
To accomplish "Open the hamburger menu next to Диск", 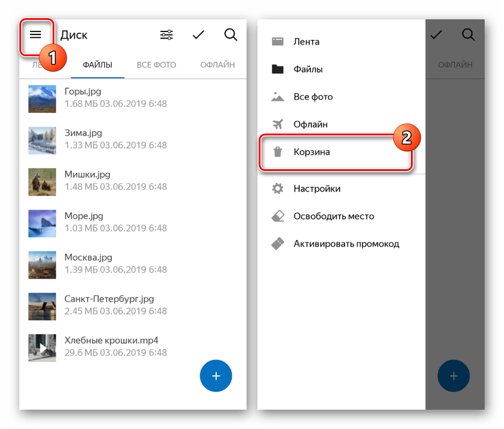I will pyautogui.click(x=36, y=35).
